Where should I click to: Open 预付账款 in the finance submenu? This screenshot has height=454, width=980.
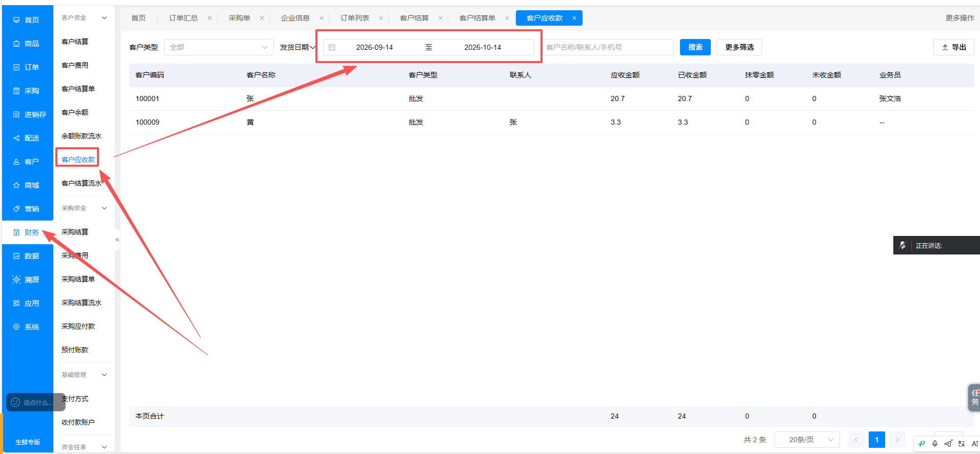tap(75, 350)
